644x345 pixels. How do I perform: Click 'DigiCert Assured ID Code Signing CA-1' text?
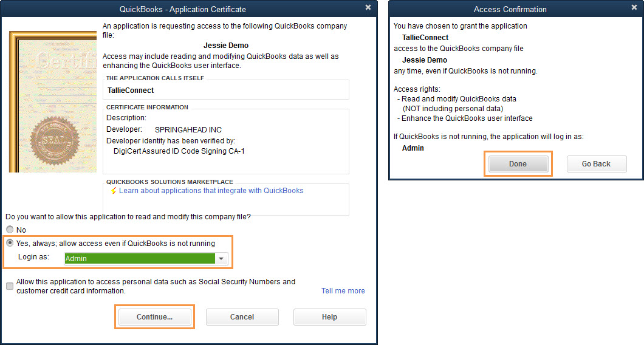click(179, 151)
